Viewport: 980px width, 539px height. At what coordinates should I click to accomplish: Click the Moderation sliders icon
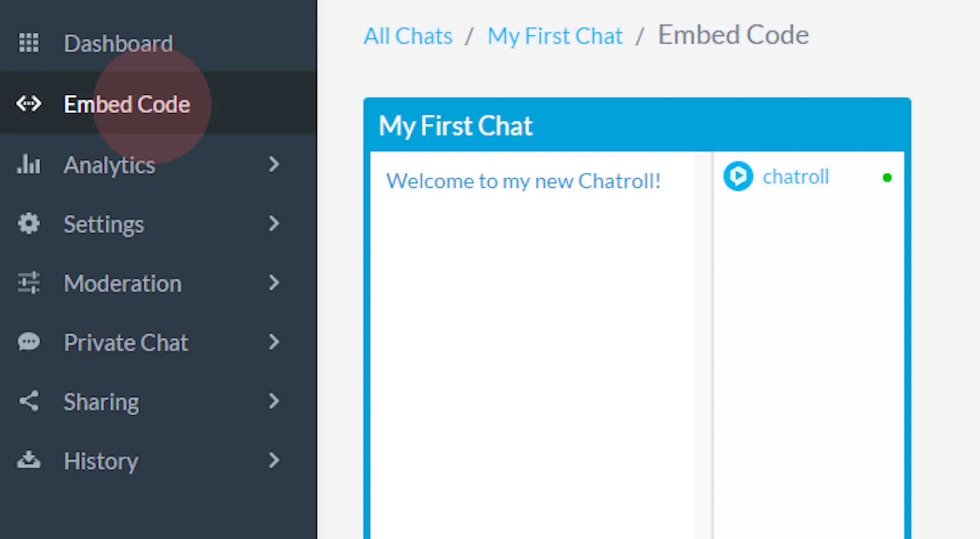28,282
